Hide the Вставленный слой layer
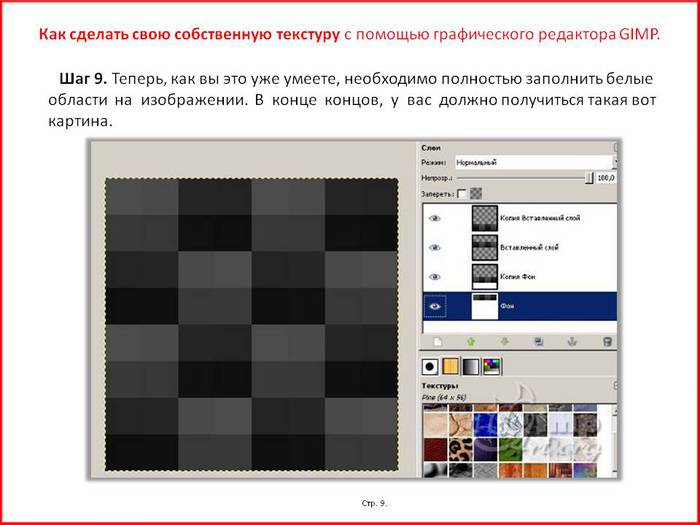700x525 pixels. (435, 248)
